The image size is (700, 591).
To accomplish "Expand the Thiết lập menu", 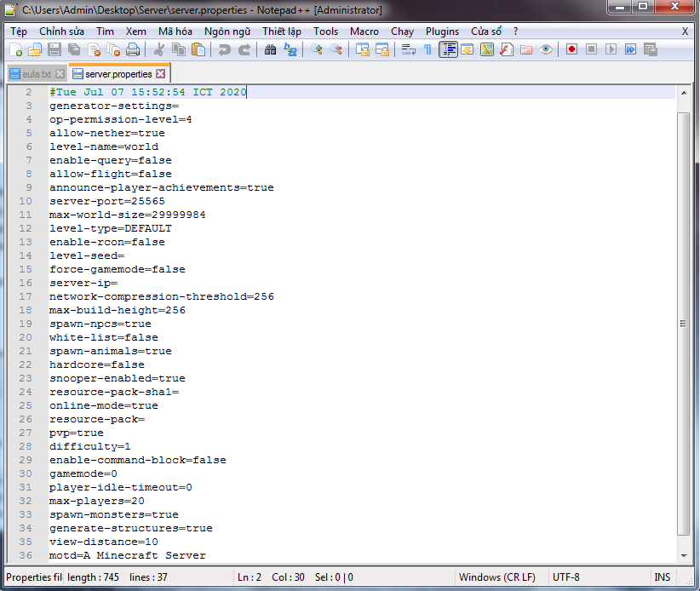I will [281, 31].
